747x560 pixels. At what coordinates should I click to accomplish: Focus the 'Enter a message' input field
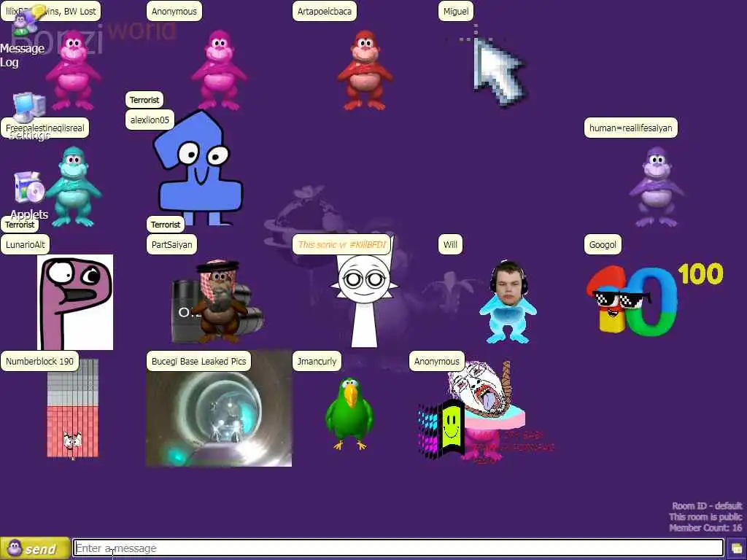click(x=398, y=548)
